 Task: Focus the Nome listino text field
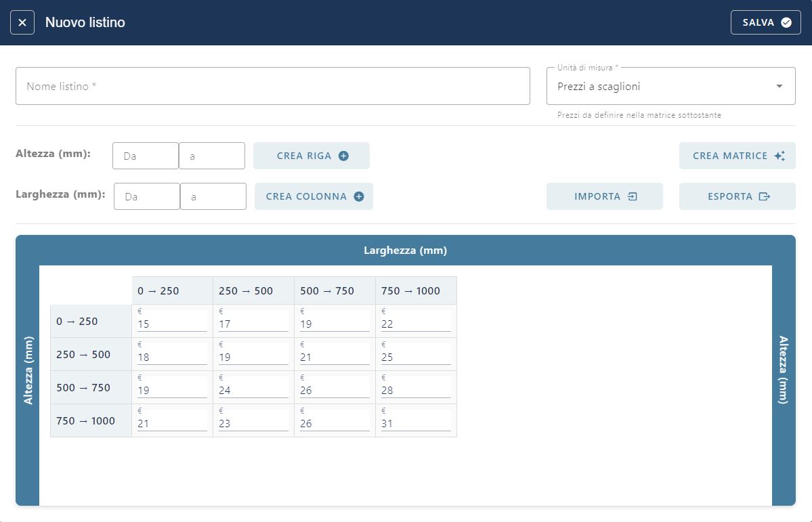point(272,87)
